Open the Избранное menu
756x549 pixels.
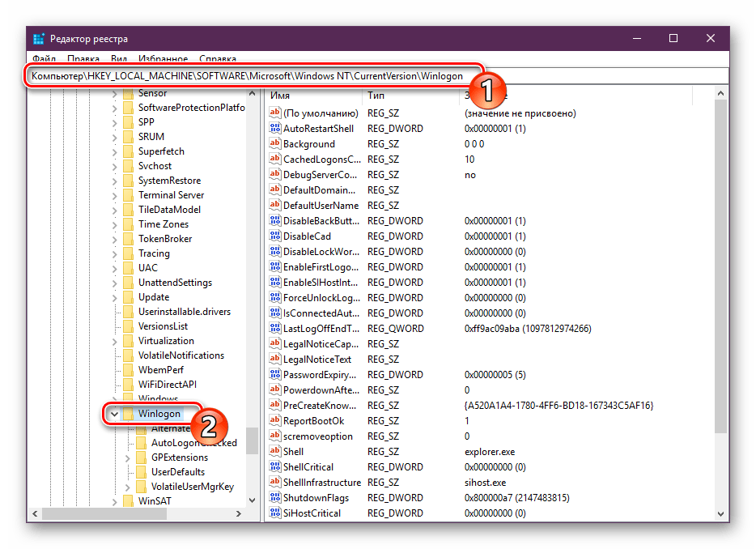point(163,59)
